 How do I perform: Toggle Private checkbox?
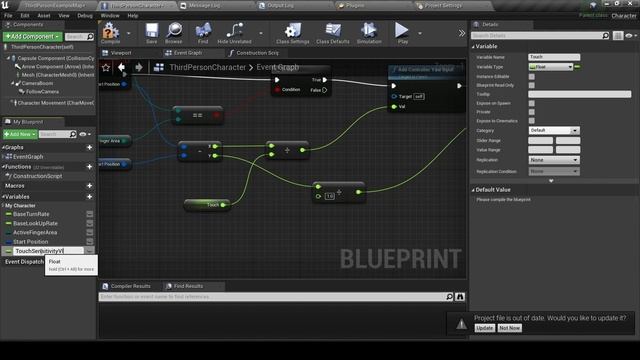pos(531,112)
